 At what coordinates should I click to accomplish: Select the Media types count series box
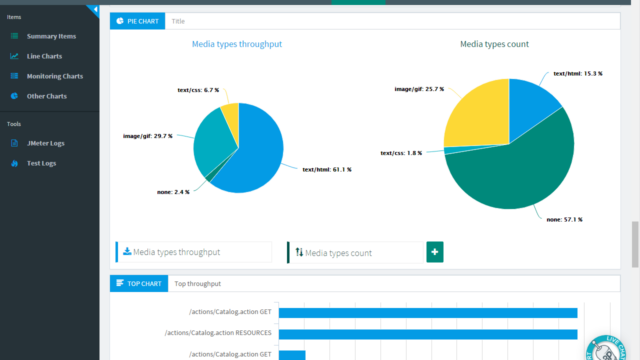[356, 252]
